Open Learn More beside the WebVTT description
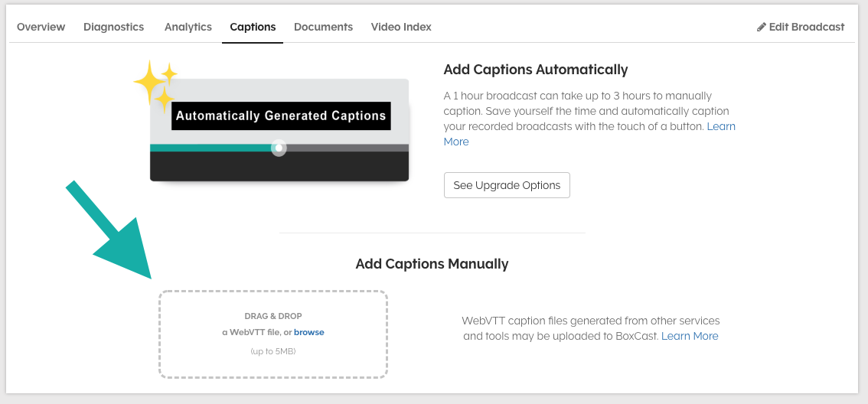The height and width of the screenshot is (404, 868). [690, 336]
